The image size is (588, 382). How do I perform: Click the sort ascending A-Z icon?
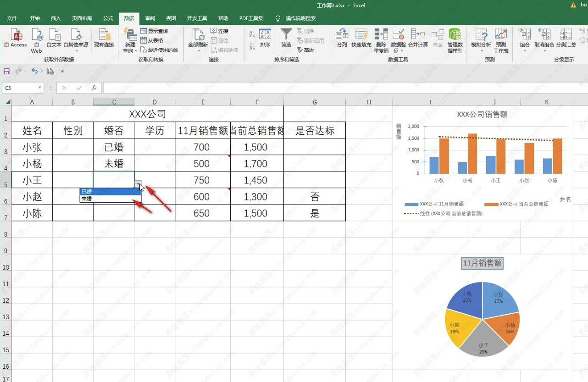[252, 34]
